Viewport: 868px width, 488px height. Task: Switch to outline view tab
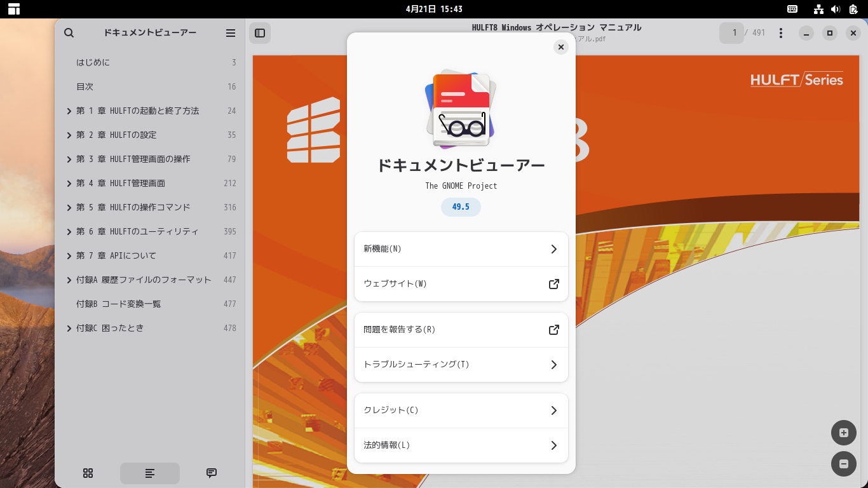(150, 473)
